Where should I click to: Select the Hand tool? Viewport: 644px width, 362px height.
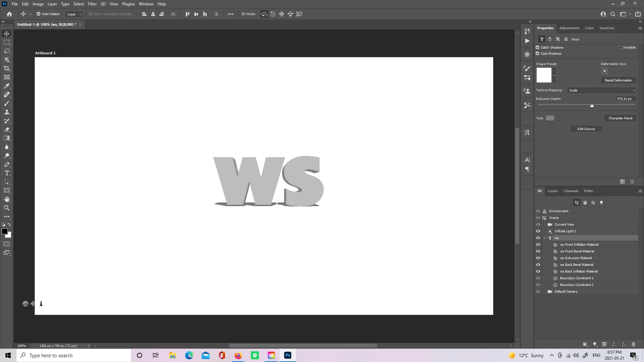[x=7, y=199]
